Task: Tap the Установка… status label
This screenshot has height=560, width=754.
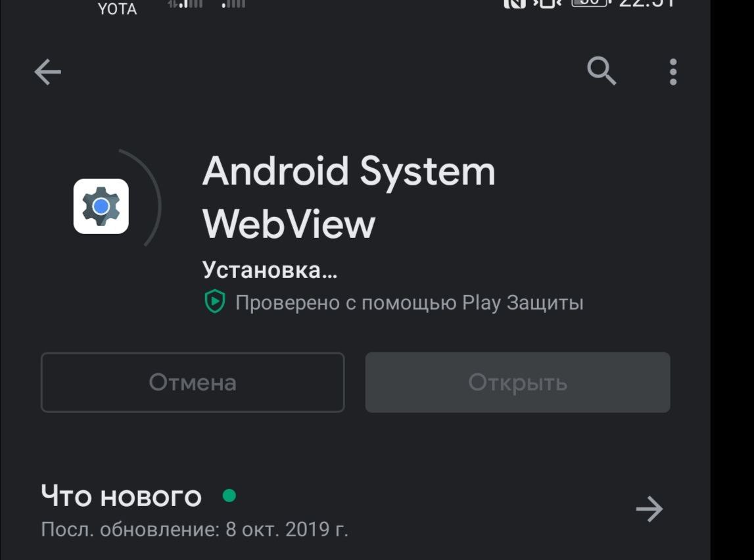Action: (x=270, y=270)
